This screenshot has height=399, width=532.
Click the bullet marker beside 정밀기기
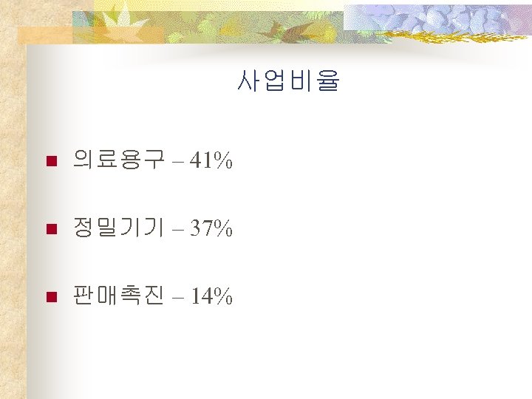point(50,230)
